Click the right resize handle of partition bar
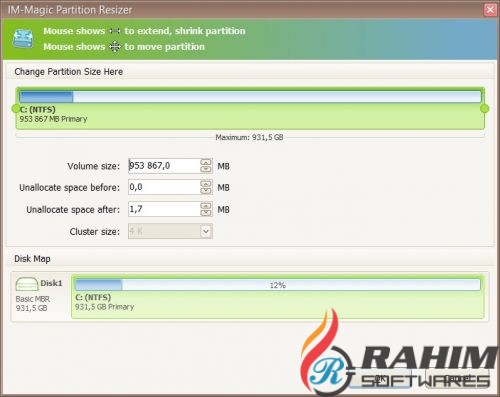The width and height of the screenshot is (500, 397). click(x=485, y=108)
